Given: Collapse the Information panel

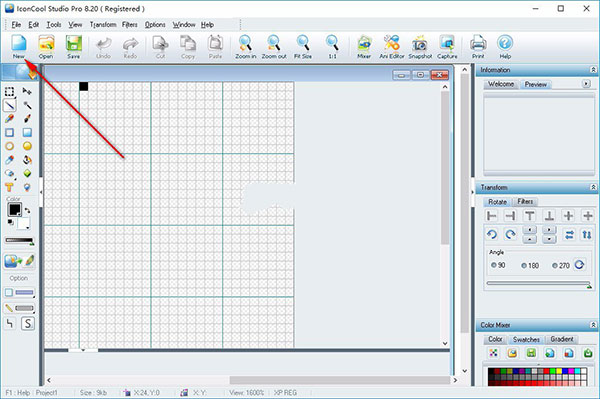Looking at the screenshot, I should pyautogui.click(x=593, y=70).
